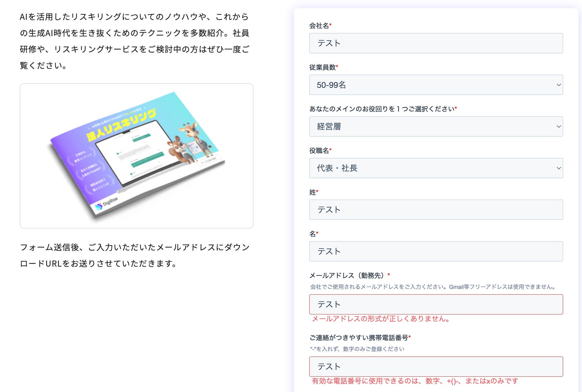Click the chevron arrow of 経営層 select

click(558, 126)
